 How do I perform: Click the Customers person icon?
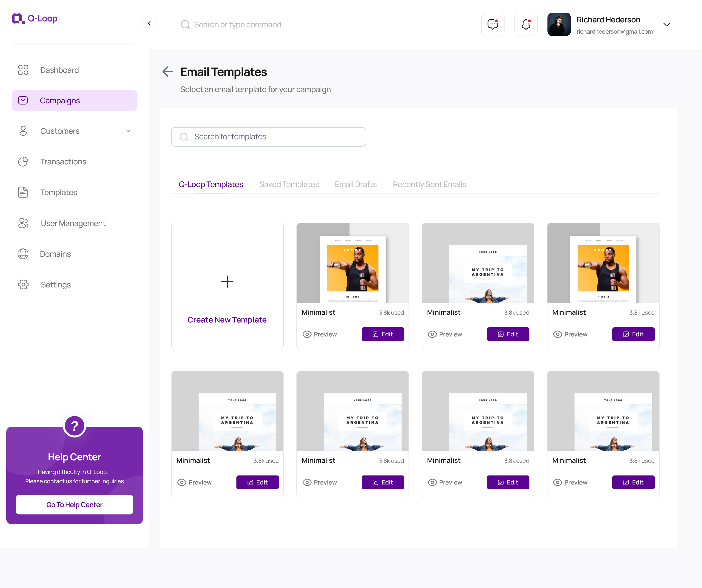23,131
